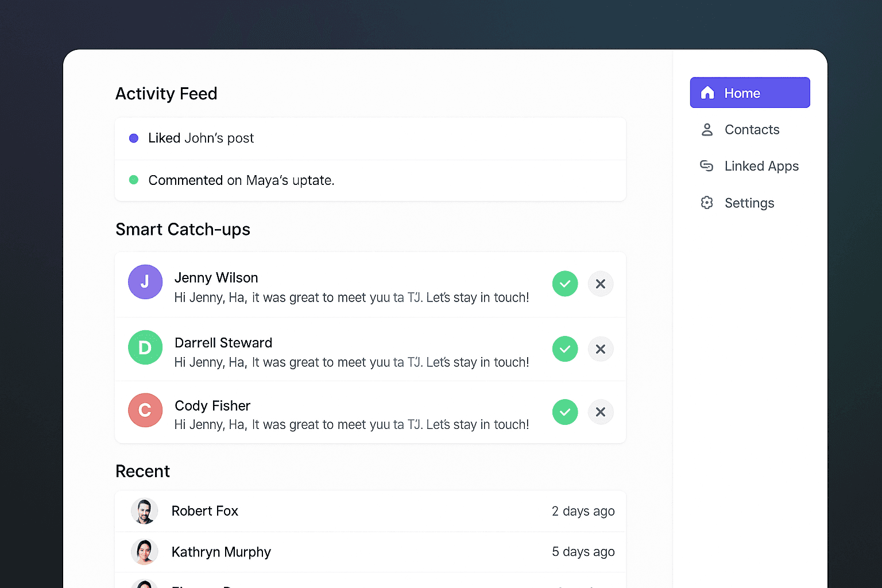Click Jenny Wilson's purple avatar initial
The width and height of the screenshot is (882, 588).
[145, 282]
